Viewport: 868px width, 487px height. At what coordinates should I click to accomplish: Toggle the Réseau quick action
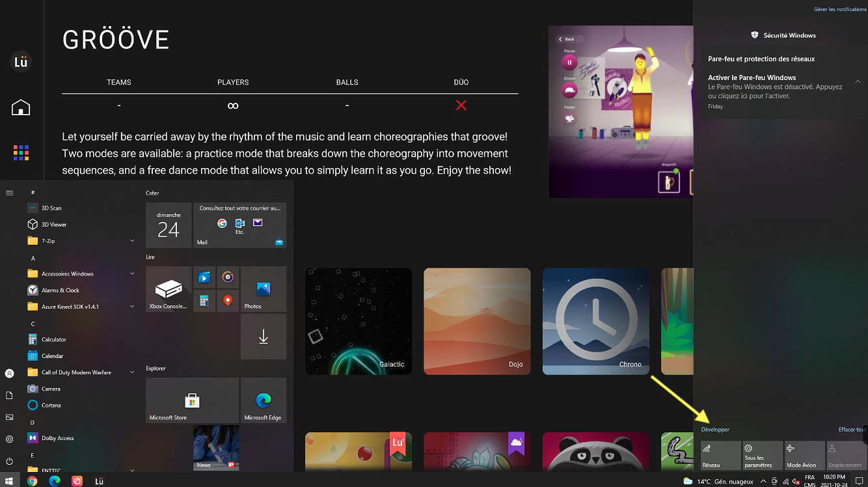click(721, 455)
